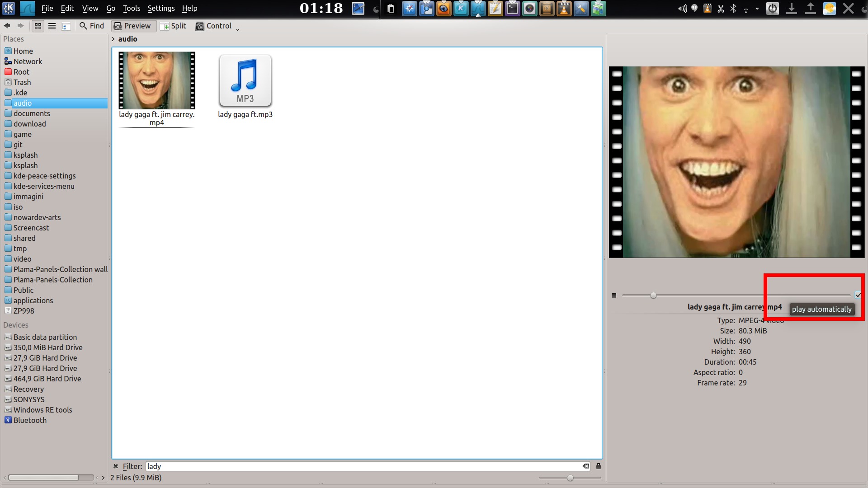Open the Control menu button
The height and width of the screenshot is (488, 868).
(217, 26)
